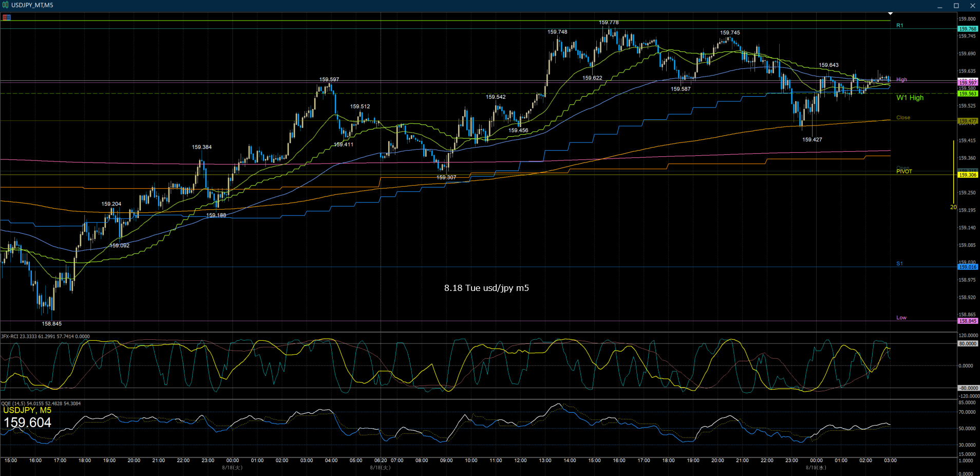Click the 8/19 00:00 time axis marker
980x476 pixels.
[x=816, y=461]
